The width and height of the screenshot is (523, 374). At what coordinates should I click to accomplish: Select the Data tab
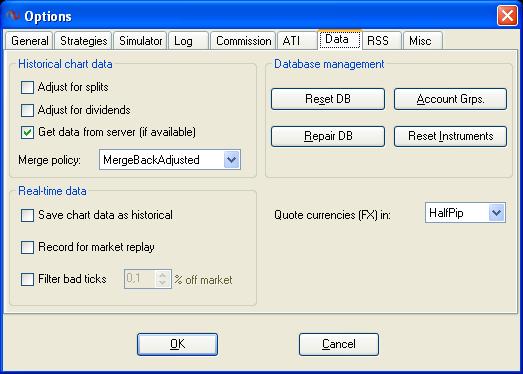coord(340,40)
